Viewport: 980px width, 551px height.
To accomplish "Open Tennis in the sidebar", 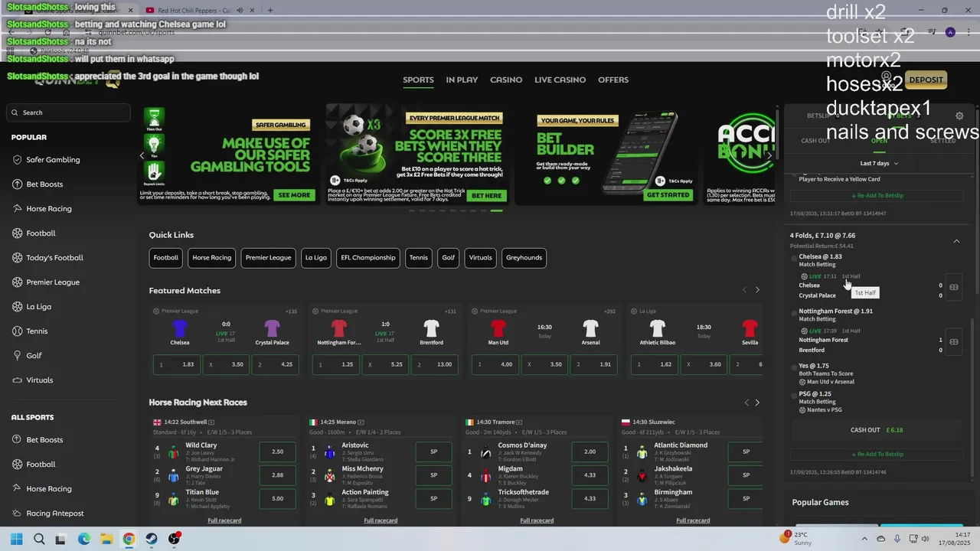I will click(31, 331).
